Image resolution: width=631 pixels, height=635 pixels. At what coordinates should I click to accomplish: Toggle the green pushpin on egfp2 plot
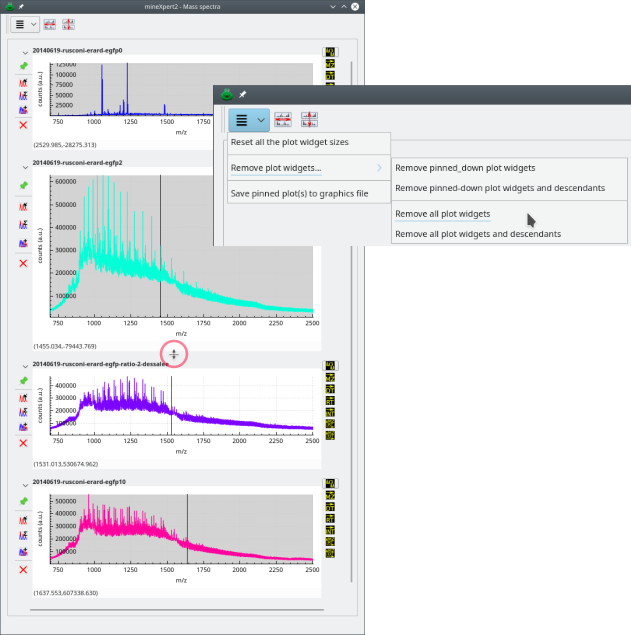click(23, 186)
